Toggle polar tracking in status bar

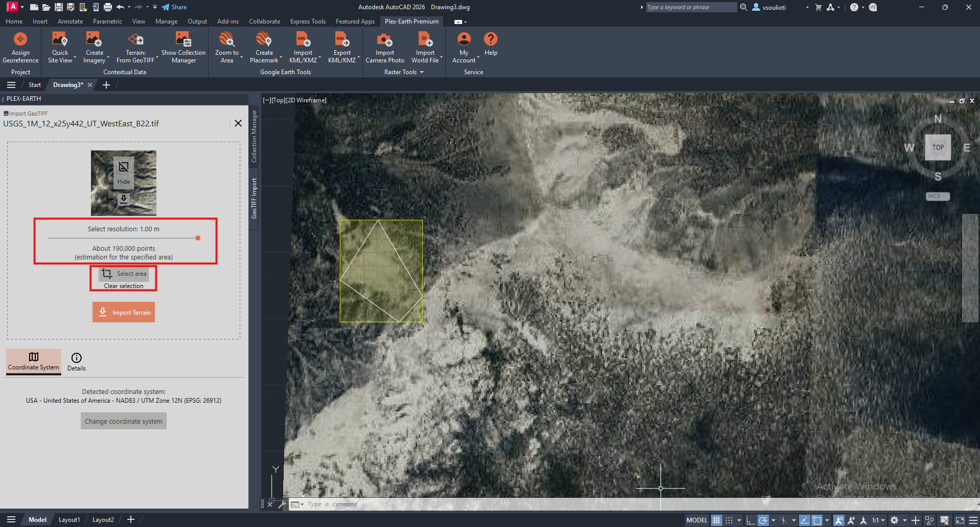763,520
